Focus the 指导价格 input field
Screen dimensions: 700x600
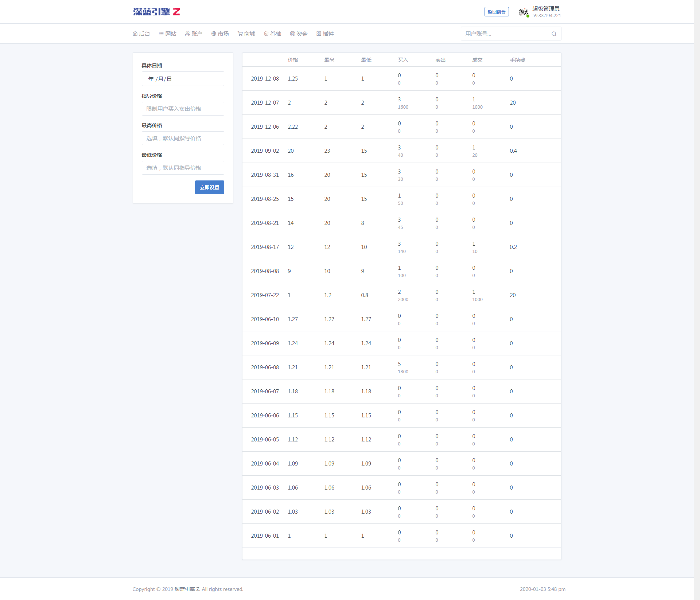tap(183, 109)
